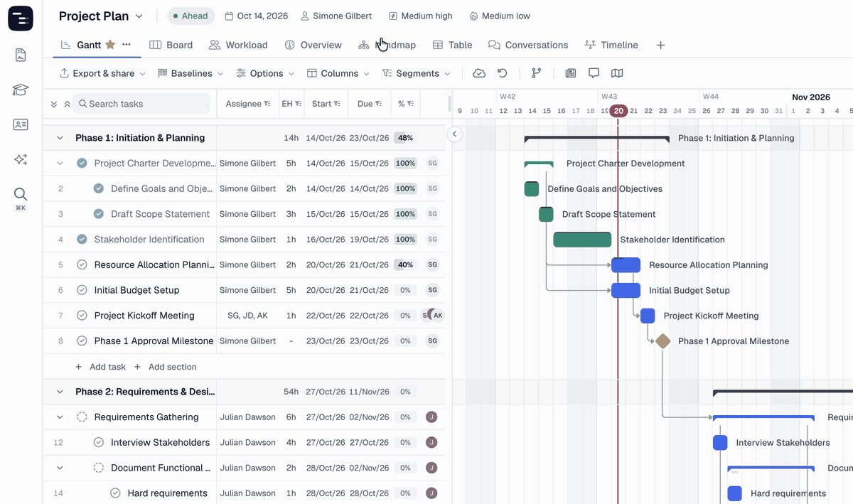The image size is (853, 504).
Task: Click the Assignee column filter icon
Action: point(267,104)
